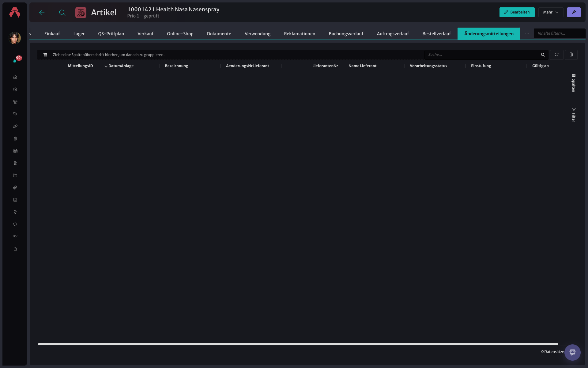
Task: Open the Online-Shop tab
Action: pyautogui.click(x=180, y=34)
